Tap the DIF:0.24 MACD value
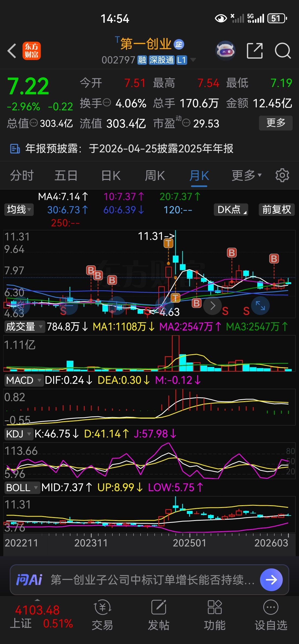This screenshot has height=644, width=299. pos(68,380)
